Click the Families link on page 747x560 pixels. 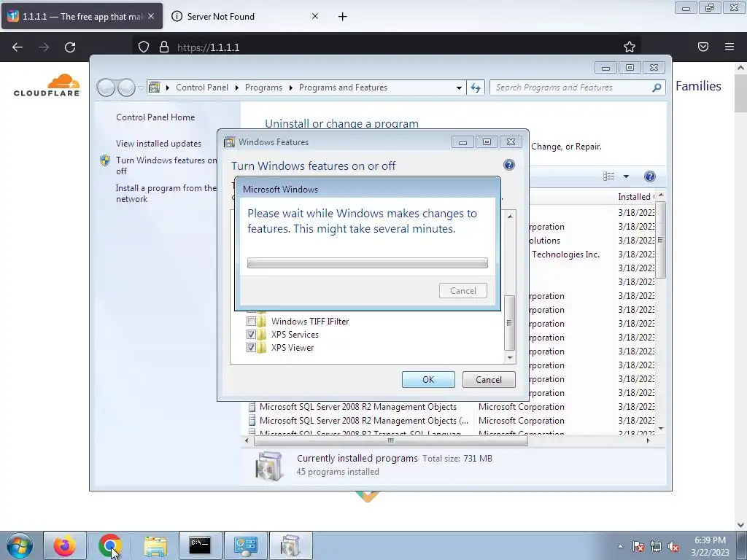coord(698,86)
